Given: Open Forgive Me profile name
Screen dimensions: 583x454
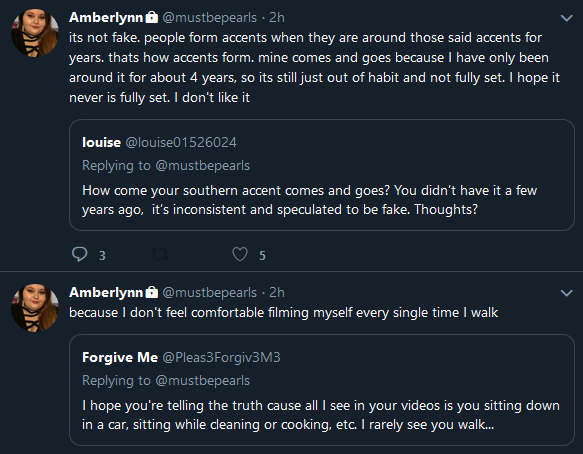Looking at the screenshot, I should (x=120, y=357).
